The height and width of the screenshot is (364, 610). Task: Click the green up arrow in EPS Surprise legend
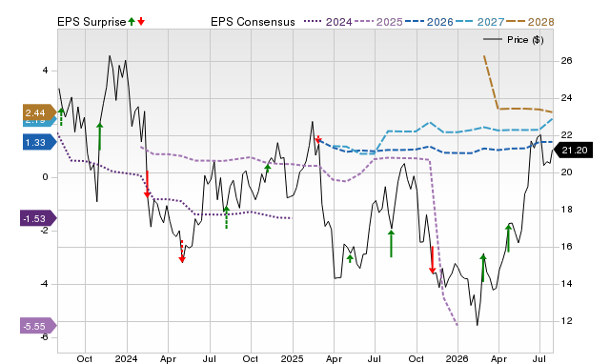point(132,21)
